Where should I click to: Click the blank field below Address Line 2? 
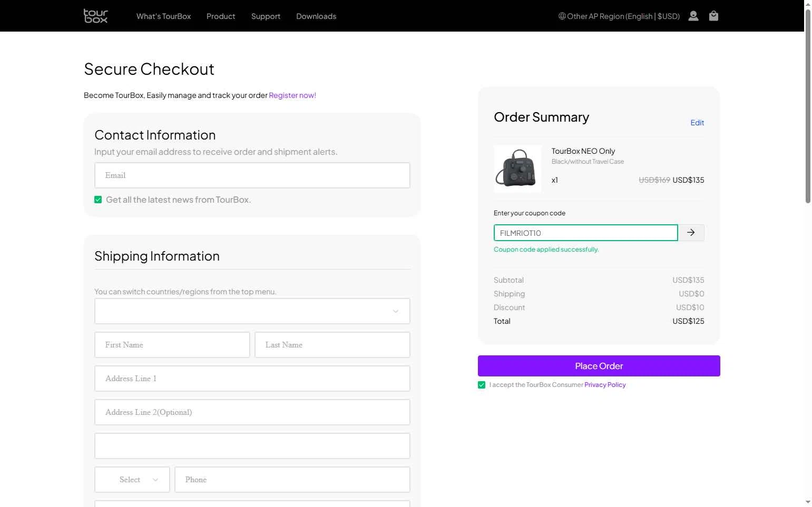[252, 446]
